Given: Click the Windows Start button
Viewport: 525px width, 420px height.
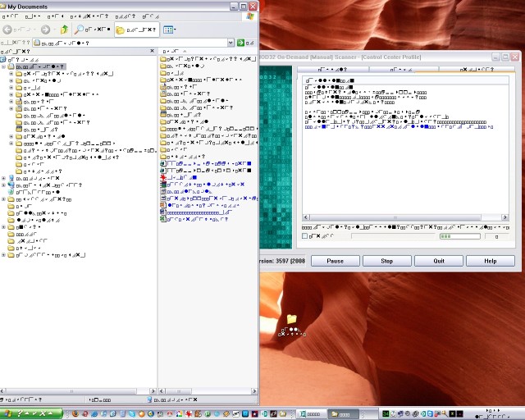Looking at the screenshot, I should coord(31,413).
